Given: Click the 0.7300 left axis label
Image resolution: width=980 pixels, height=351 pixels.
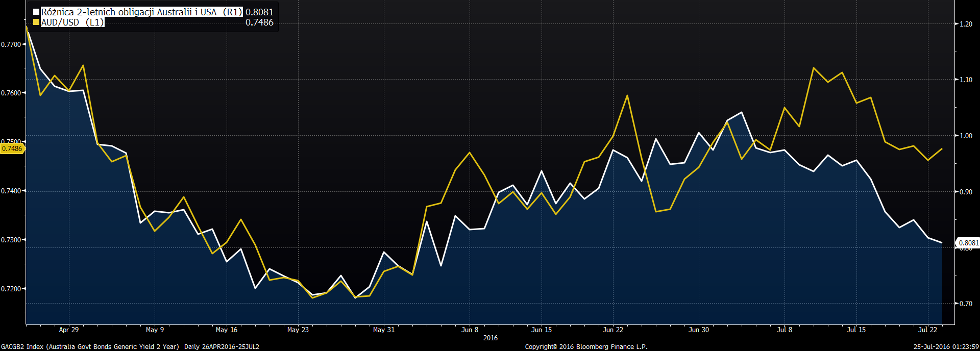Looking at the screenshot, I should point(11,240).
